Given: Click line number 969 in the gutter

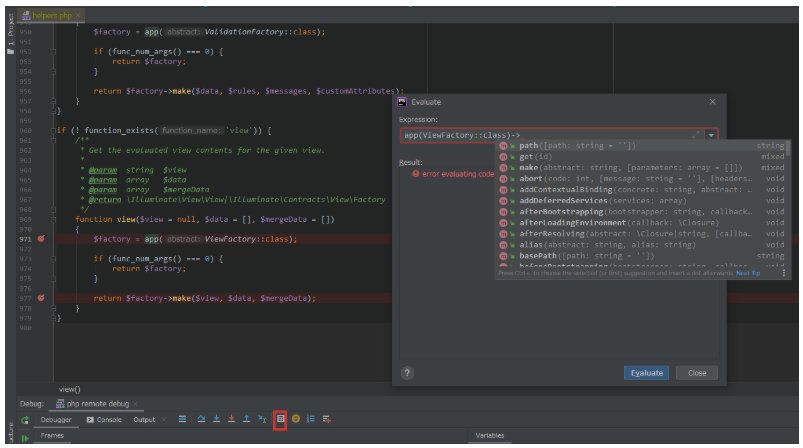Looking at the screenshot, I should pyautogui.click(x=26, y=219).
